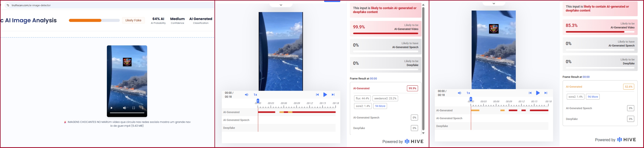Click the TruthScan video progress bar
This screenshot has height=148, width=644.
[x=127, y=113]
